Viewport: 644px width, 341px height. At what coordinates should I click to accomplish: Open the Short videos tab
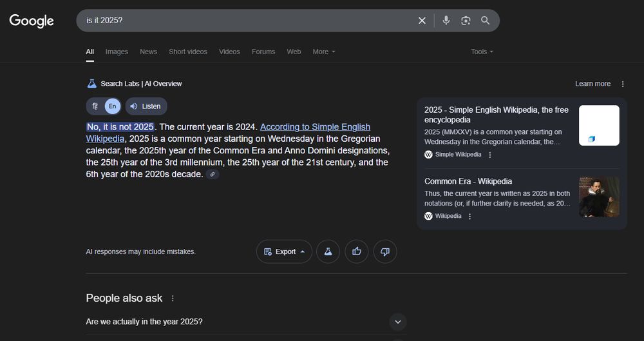pos(188,52)
